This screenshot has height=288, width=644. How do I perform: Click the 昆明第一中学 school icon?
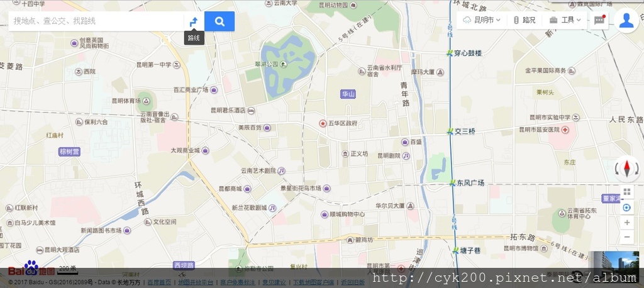(176, 65)
